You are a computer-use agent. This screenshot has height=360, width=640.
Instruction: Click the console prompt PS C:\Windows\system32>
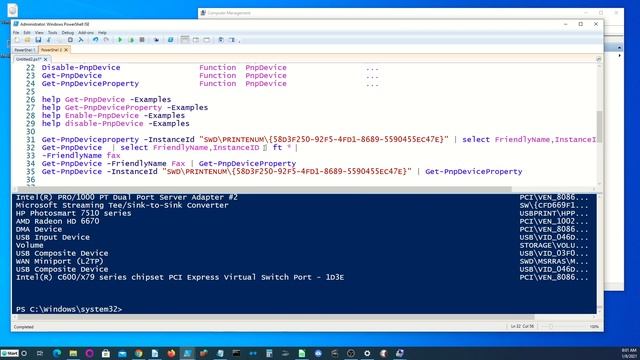tap(69, 309)
